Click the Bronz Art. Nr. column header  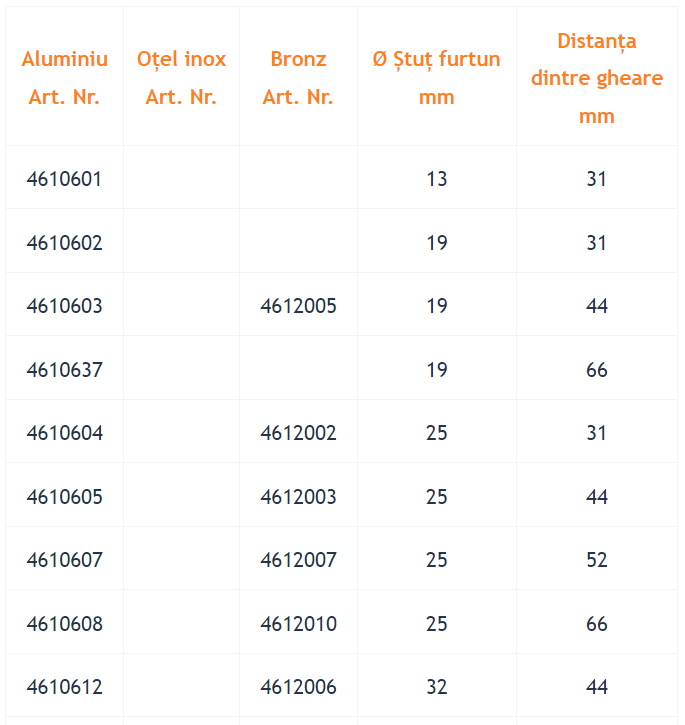(298, 78)
